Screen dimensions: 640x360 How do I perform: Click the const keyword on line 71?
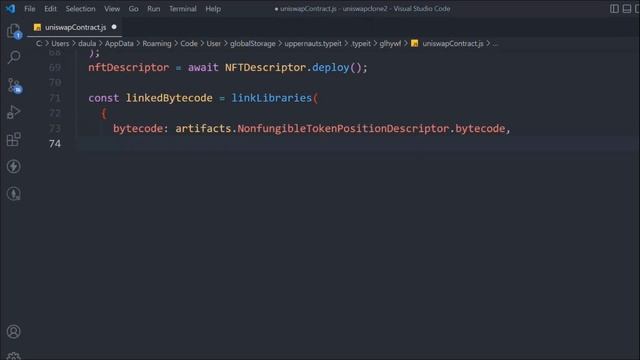(104, 98)
